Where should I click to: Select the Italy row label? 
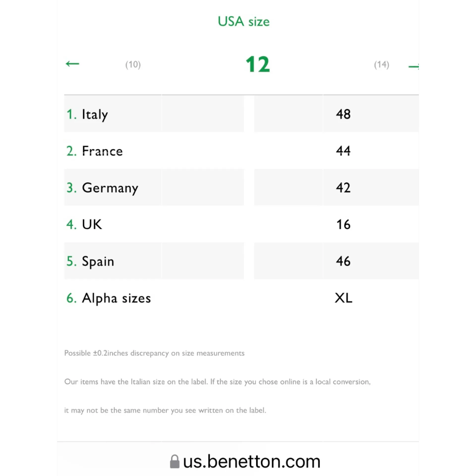click(x=95, y=114)
